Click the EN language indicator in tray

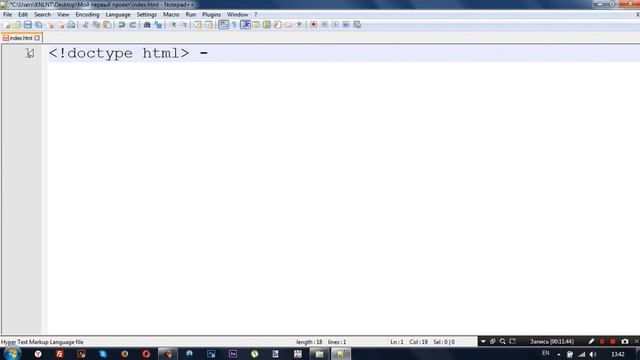coord(546,353)
